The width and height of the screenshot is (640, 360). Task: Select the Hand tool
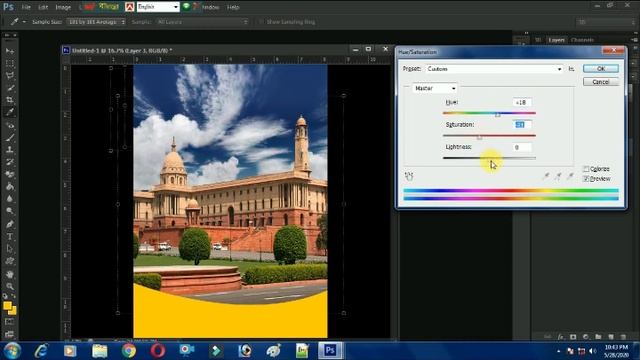[10, 274]
